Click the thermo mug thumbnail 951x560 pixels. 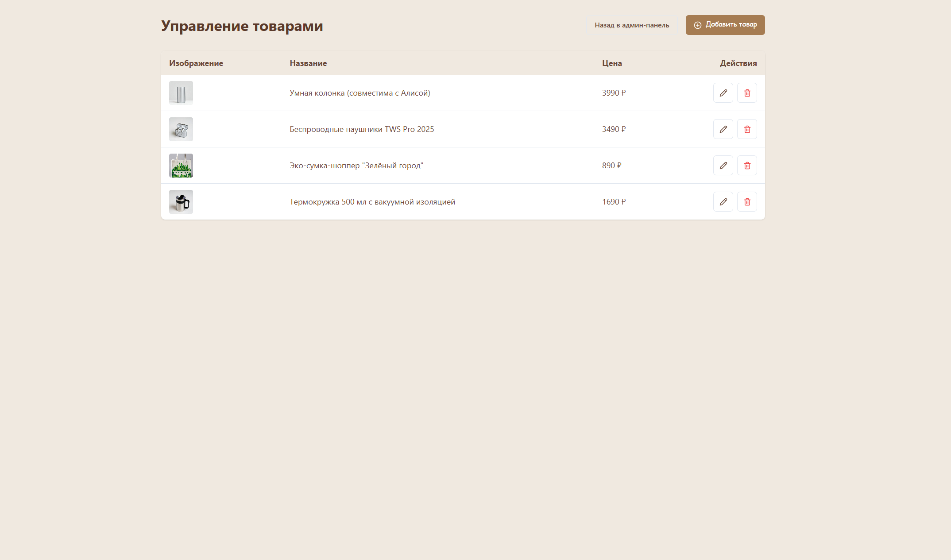(181, 201)
